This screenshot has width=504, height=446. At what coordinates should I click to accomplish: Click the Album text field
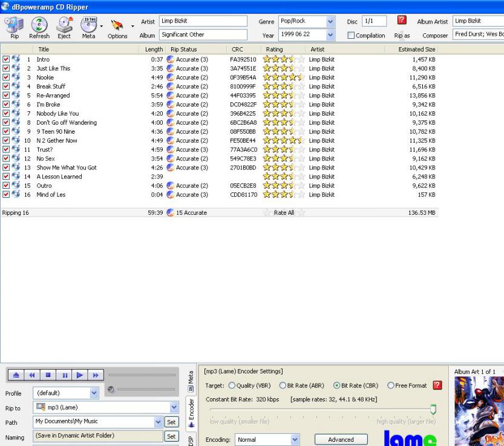tap(203, 35)
